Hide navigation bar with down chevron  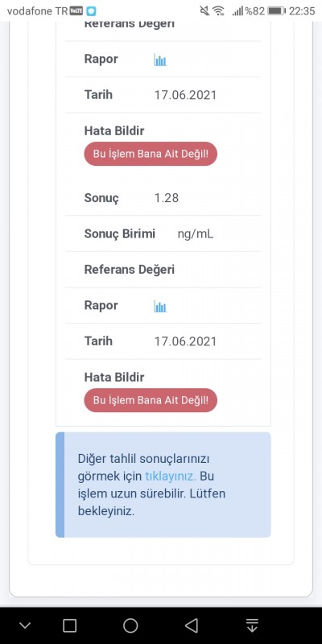pyautogui.click(x=25, y=625)
